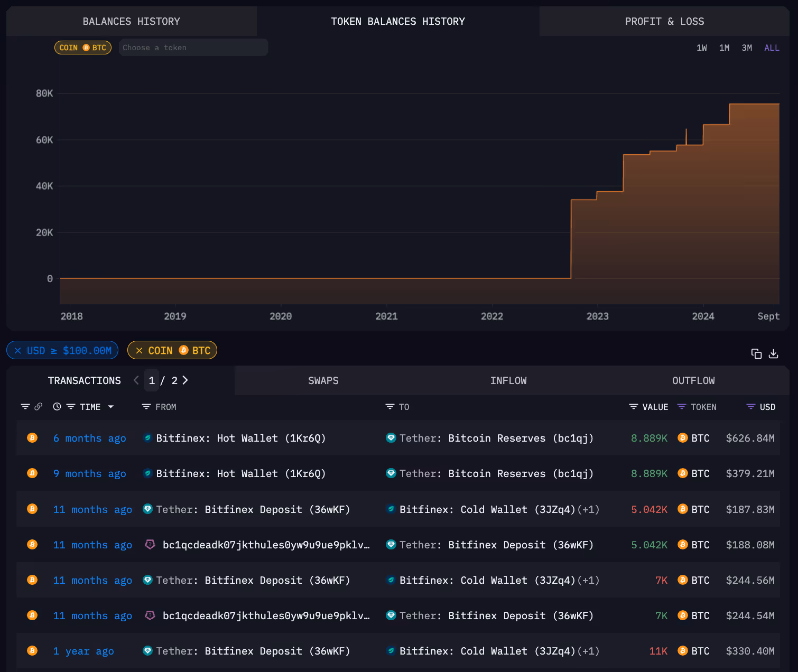The width and height of the screenshot is (798, 672).
Task: Remove the USD ≥ $100.00M filter
Action: pos(17,350)
